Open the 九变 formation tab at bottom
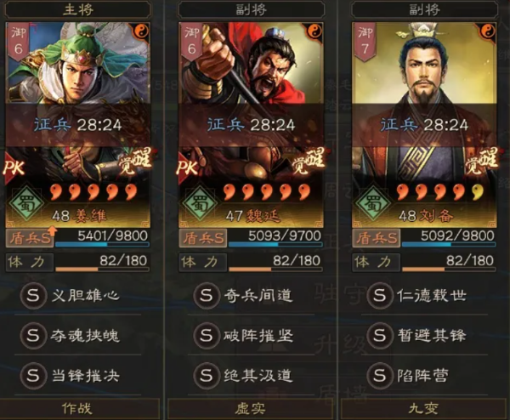Screen dimensions: 510x420 click(x=424, y=409)
